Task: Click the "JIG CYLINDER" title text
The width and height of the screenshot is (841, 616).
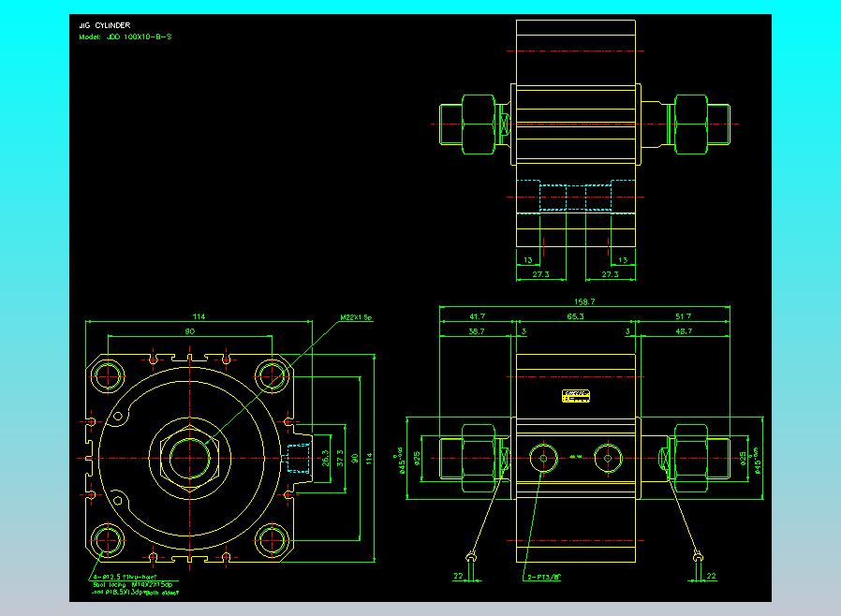Action: 105,25
